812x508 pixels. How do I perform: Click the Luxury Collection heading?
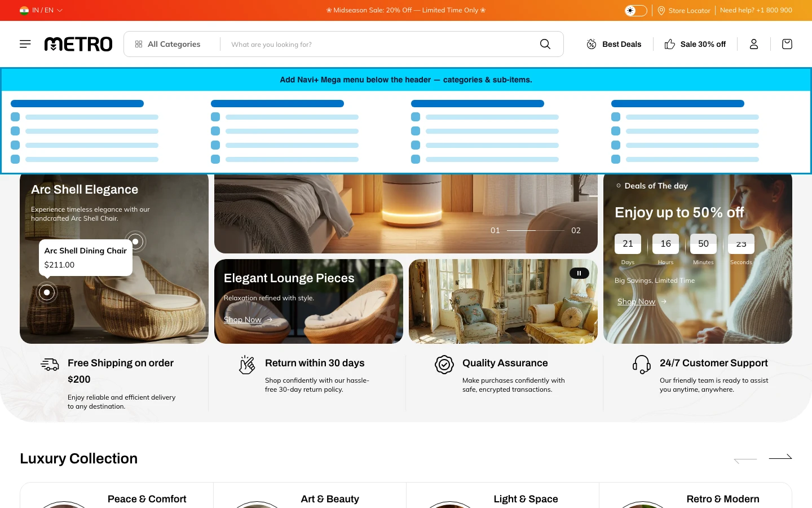(78, 458)
